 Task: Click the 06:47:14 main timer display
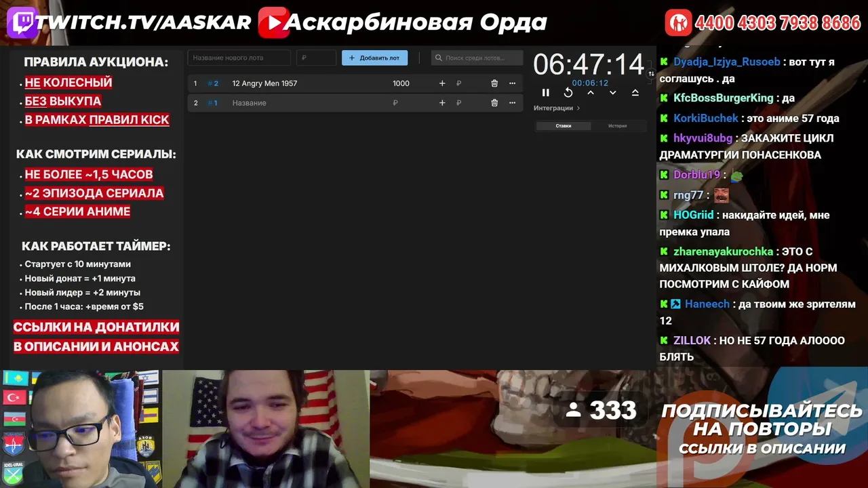coord(589,64)
